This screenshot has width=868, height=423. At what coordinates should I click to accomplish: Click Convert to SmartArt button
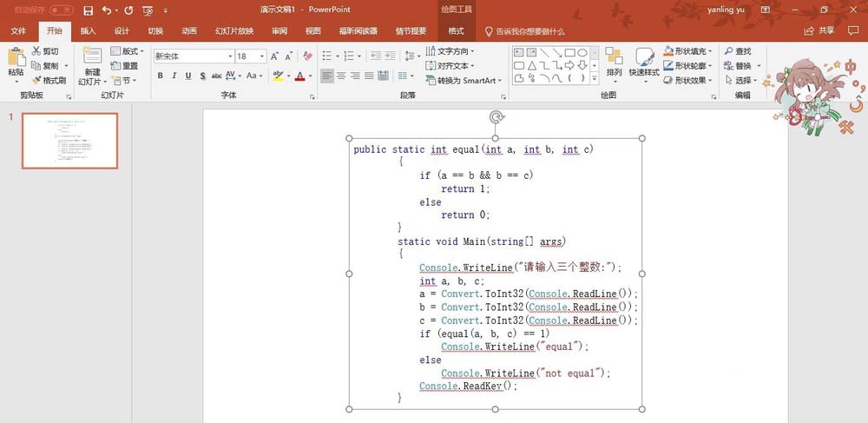[466, 80]
